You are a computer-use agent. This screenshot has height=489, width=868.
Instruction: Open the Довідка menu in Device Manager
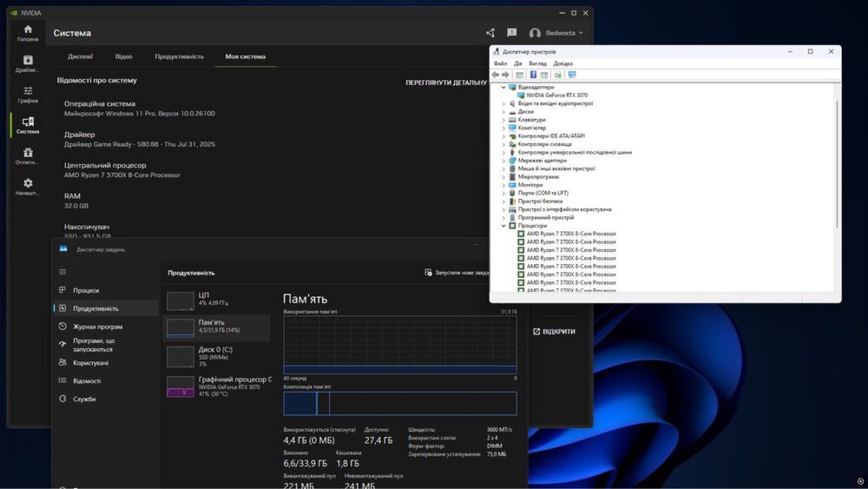click(x=563, y=63)
